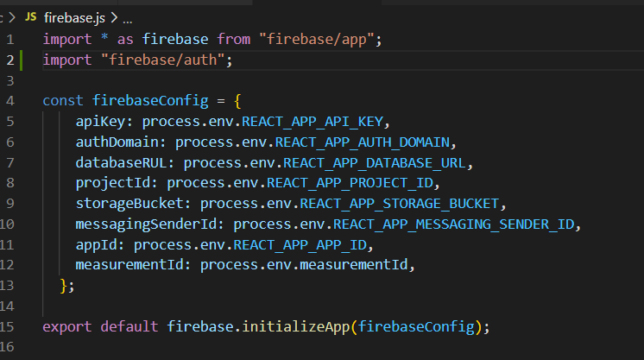Click REACT_APP_MESSAGING_SENDER_ID variable
This screenshot has height=360, width=644.
pyautogui.click(x=453, y=224)
